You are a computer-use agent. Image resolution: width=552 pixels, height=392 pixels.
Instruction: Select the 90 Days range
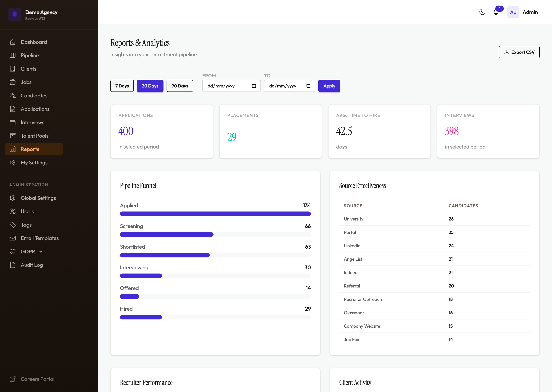point(180,86)
